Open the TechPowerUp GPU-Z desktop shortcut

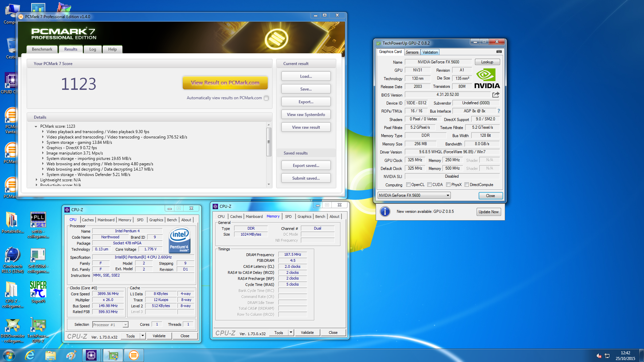tap(38, 330)
